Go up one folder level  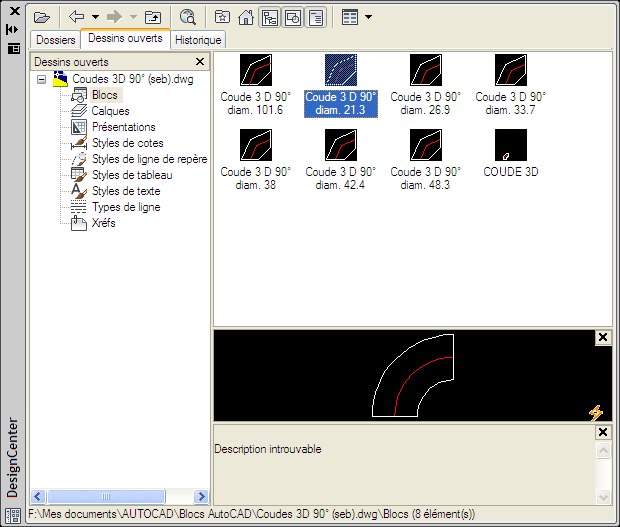click(153, 17)
